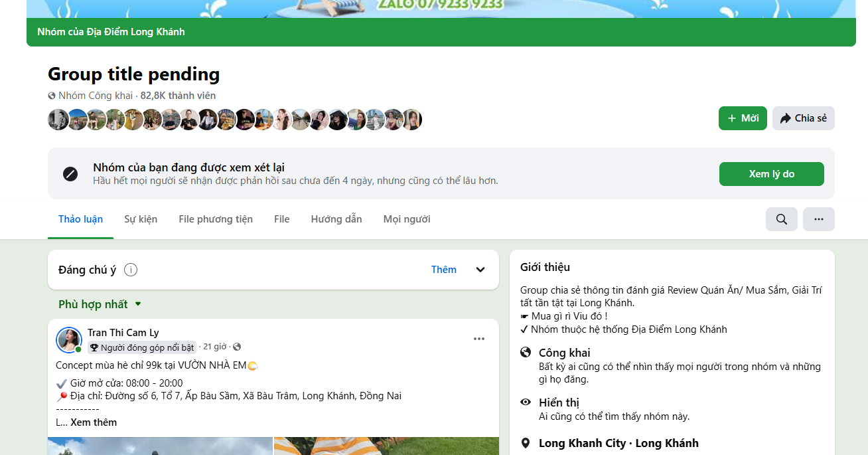Open Tran Thi Cam Ly's profile picture
This screenshot has width=868, height=455.
68,339
